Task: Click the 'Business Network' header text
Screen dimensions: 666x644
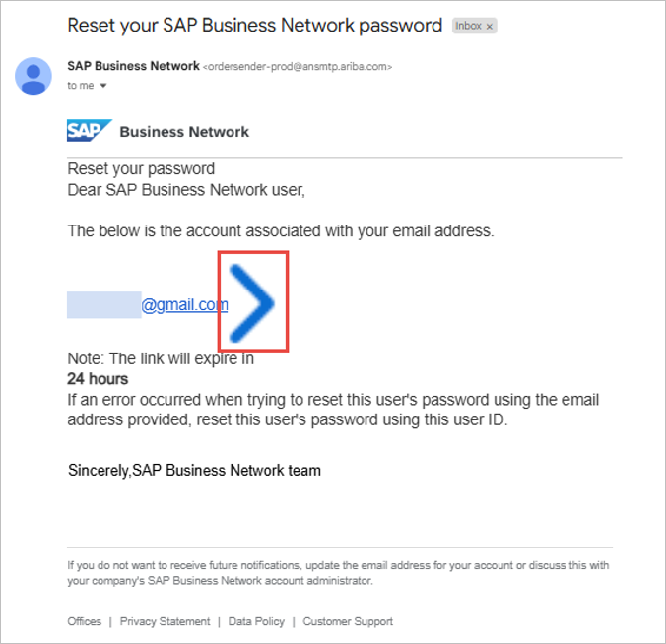Action: tap(184, 132)
